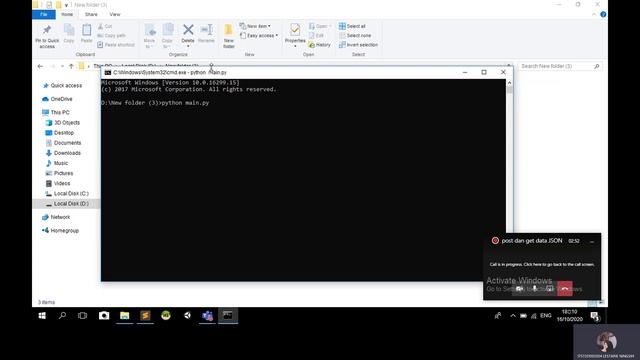Click the History command

(x=320, y=45)
